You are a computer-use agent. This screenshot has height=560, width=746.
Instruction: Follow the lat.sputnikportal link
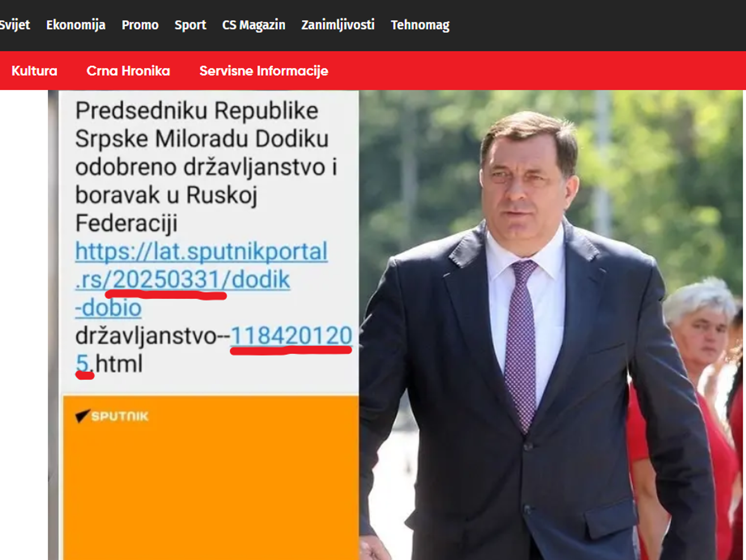click(x=201, y=251)
